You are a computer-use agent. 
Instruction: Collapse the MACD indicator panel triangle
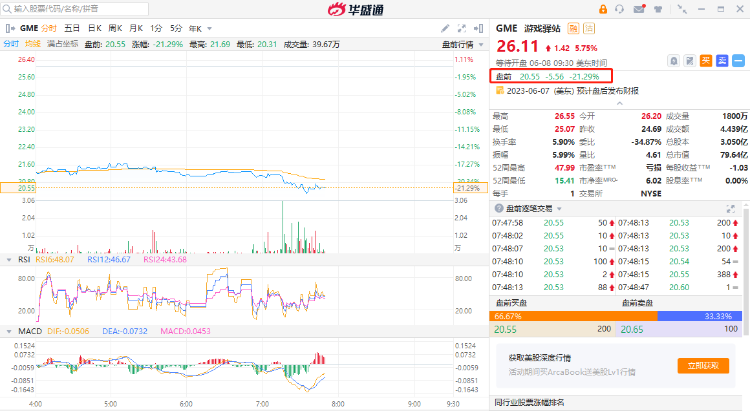(x=9, y=331)
